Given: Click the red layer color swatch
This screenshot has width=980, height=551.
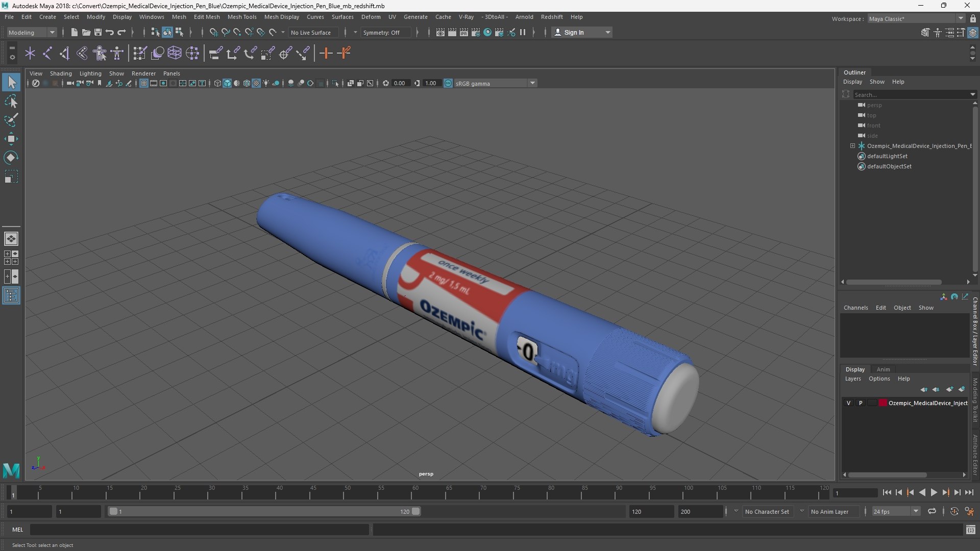Looking at the screenshot, I should pos(883,403).
